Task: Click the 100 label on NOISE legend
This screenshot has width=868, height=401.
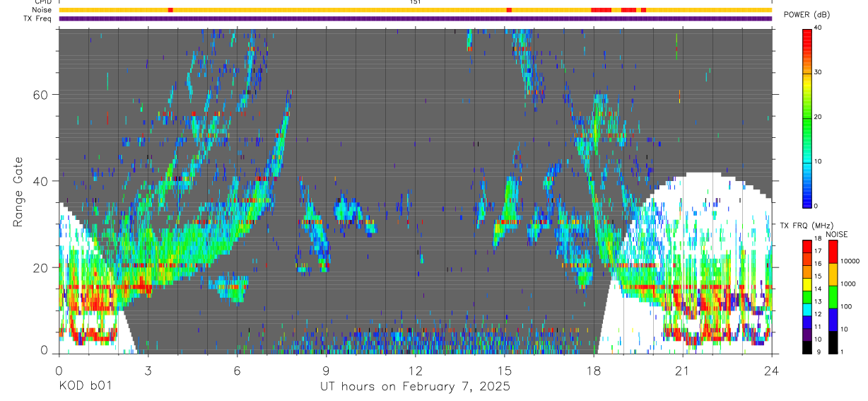Action: [848, 306]
